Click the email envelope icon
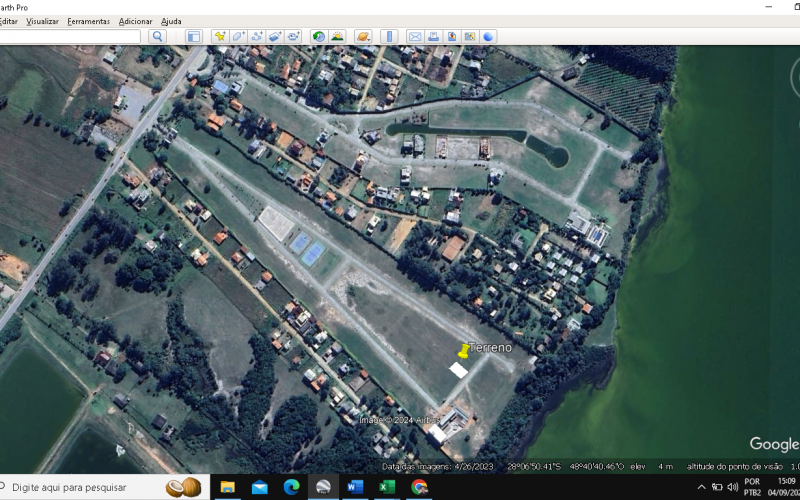The width and height of the screenshot is (800, 500). pos(415,37)
